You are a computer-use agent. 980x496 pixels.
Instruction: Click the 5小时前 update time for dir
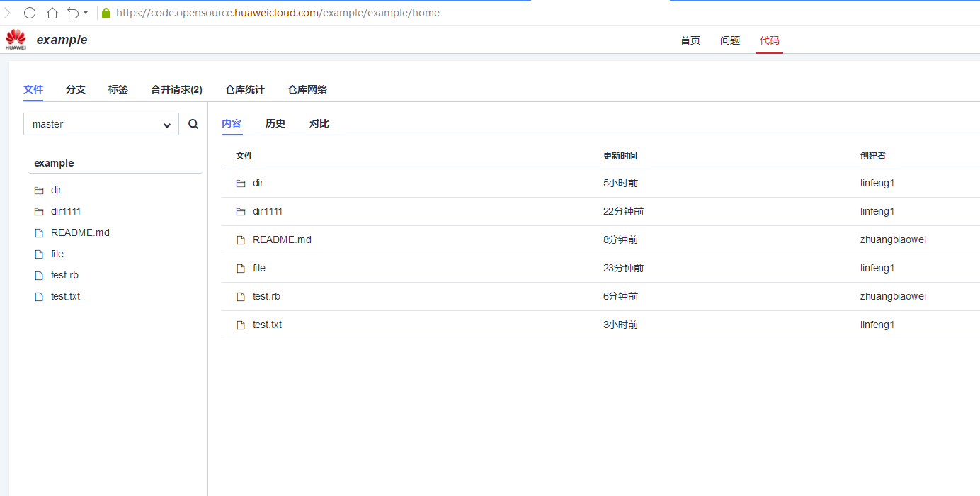[620, 183]
